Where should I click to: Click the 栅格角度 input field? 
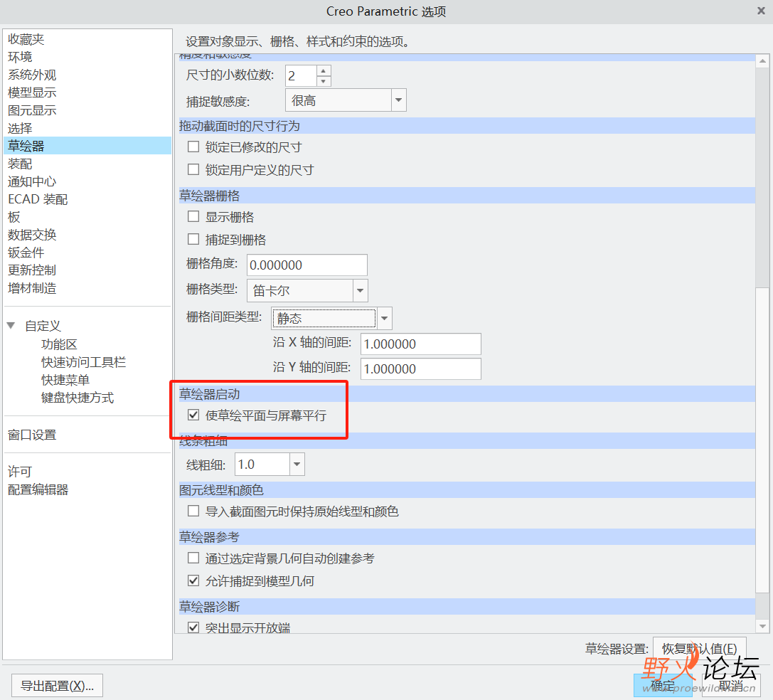coord(307,265)
